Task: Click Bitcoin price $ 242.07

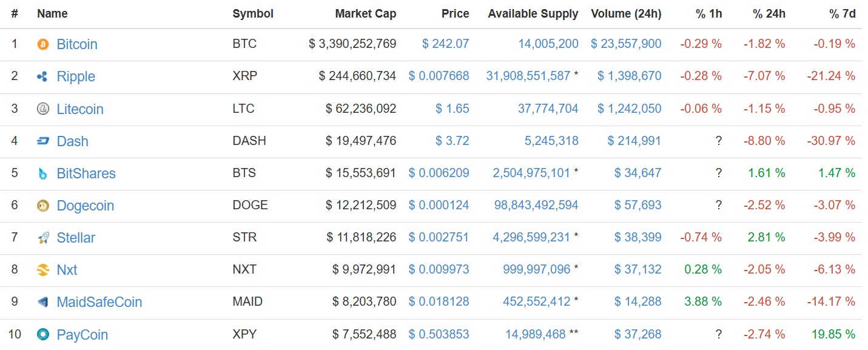Action: pos(446,44)
